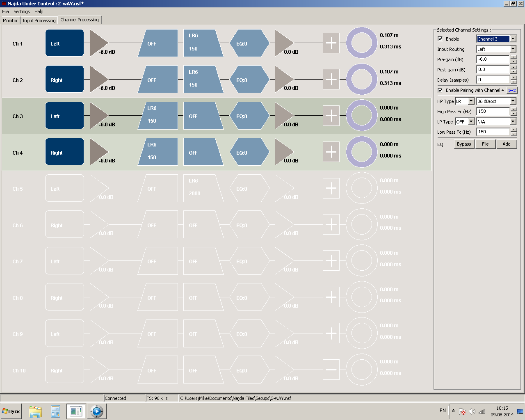This screenshot has width=525, height=420.
Task: Click the Ch 10 minus collapse icon
Action: tap(331, 370)
